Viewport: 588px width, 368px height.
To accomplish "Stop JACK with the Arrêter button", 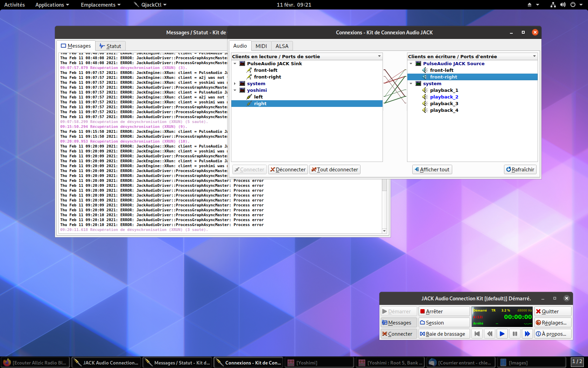I will (x=443, y=312).
